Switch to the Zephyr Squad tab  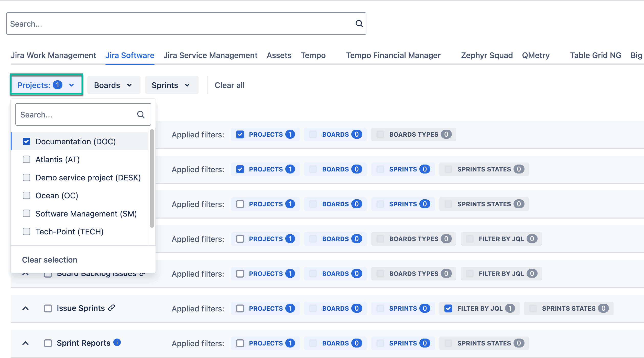tap(486, 55)
